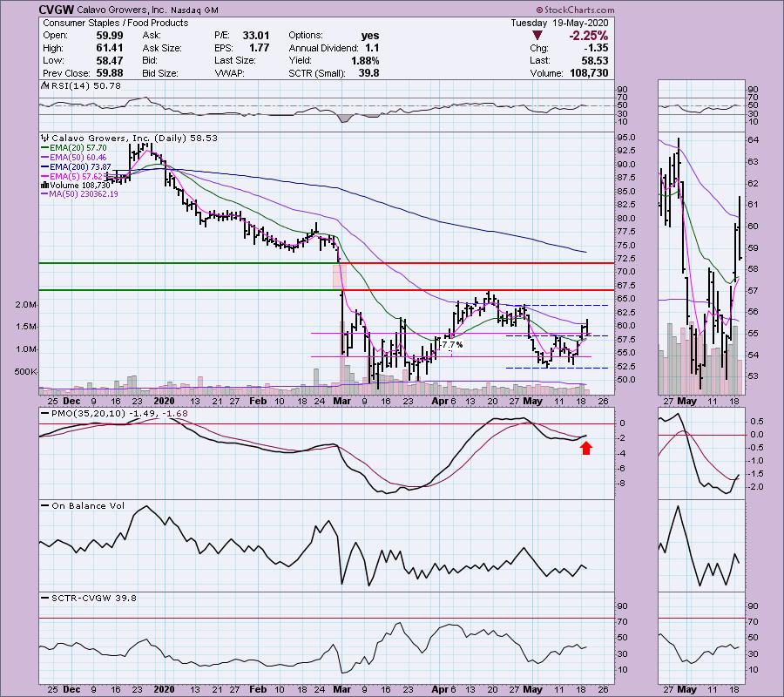Click the Yield value 1.88%
Screen dimensions: 784x697
365,60
